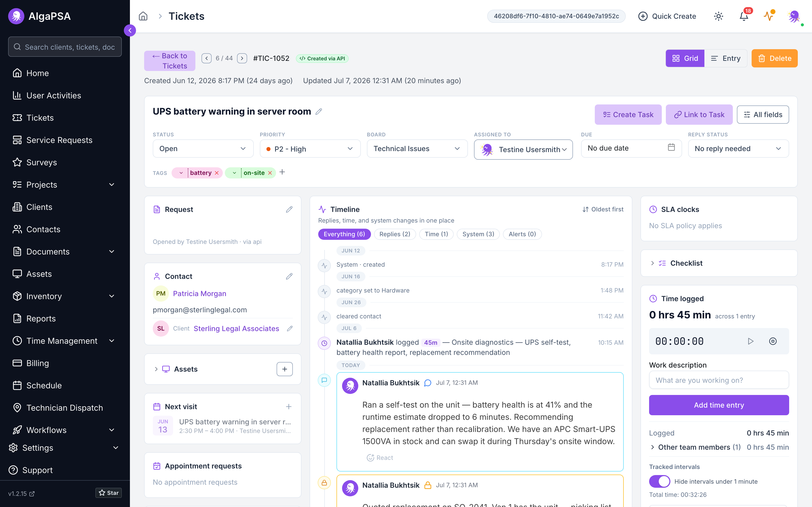This screenshot has height=507, width=812.
Task: Collapse sidebar with purple arrow
Action: [130, 30]
